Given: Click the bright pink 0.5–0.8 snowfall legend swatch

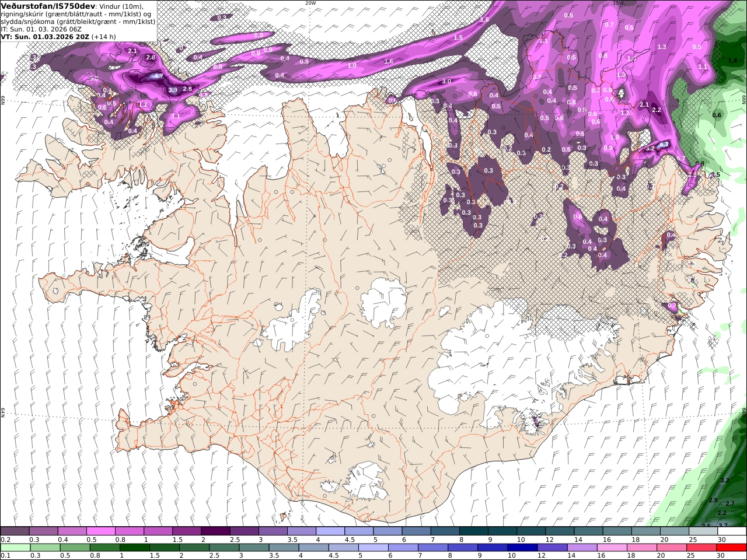Looking at the screenshot, I should point(101,531).
